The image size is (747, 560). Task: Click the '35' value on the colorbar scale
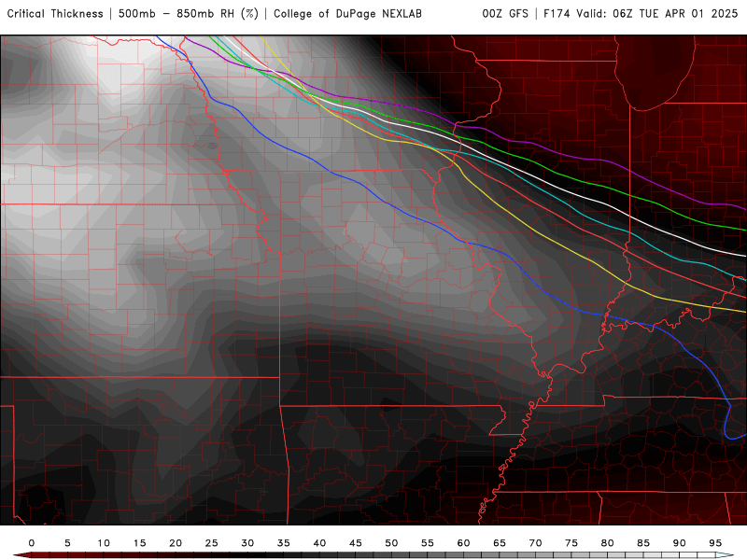(x=284, y=543)
